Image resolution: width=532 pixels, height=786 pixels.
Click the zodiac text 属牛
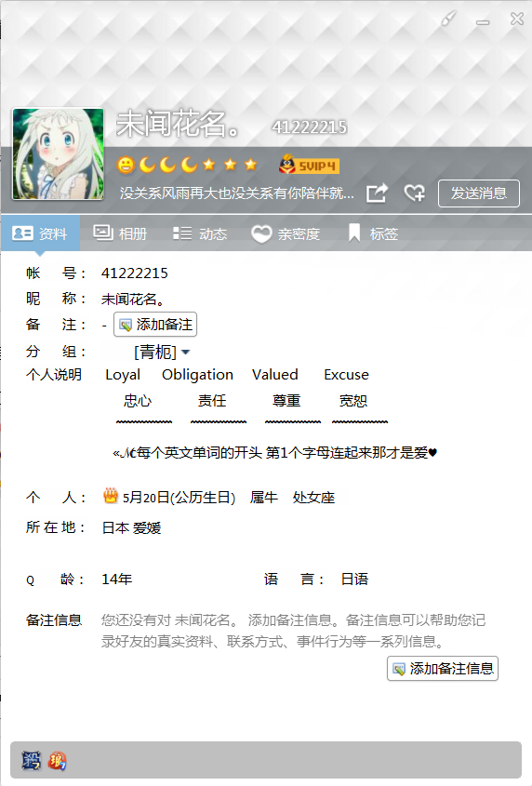[264, 498]
